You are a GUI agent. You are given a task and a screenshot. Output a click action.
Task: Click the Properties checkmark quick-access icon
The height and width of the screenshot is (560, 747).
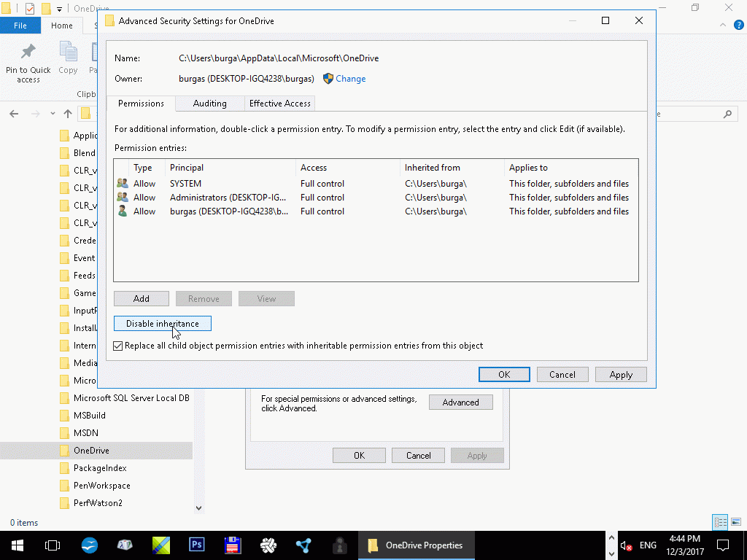pyautogui.click(x=29, y=8)
